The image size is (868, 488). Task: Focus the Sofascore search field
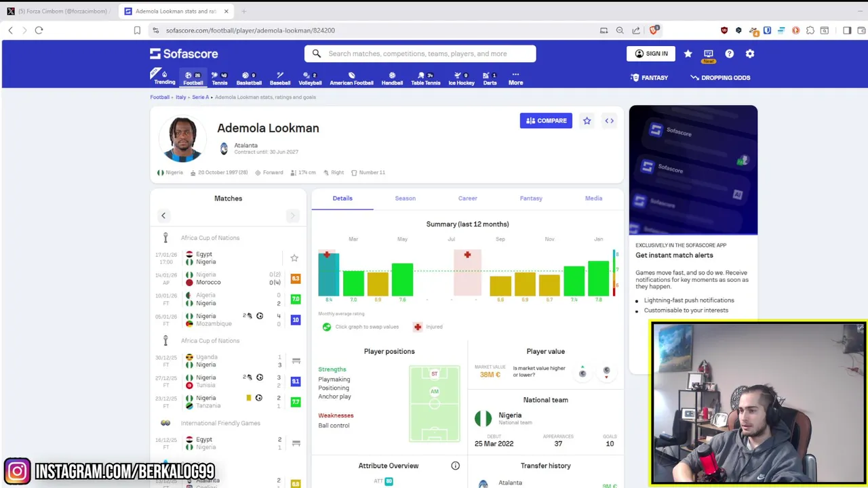420,54
